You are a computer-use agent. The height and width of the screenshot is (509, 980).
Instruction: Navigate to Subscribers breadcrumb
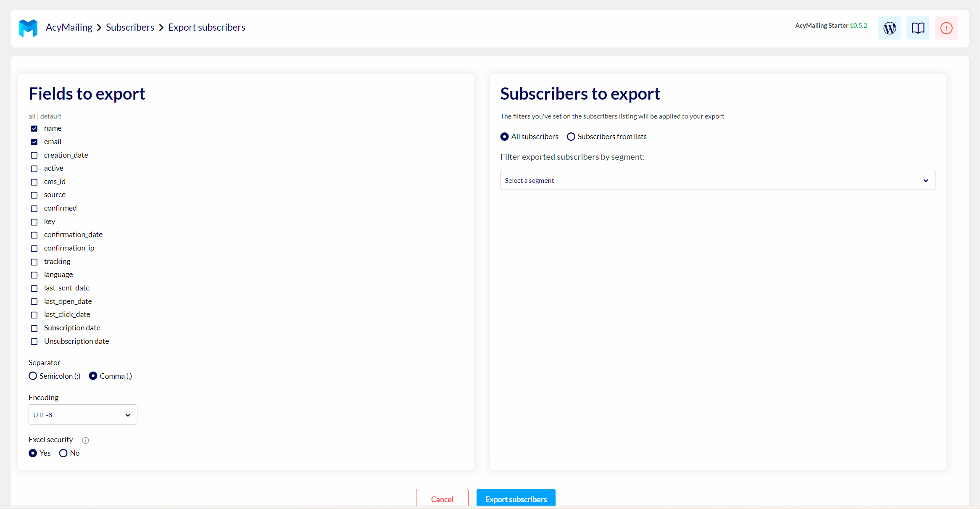click(x=130, y=27)
